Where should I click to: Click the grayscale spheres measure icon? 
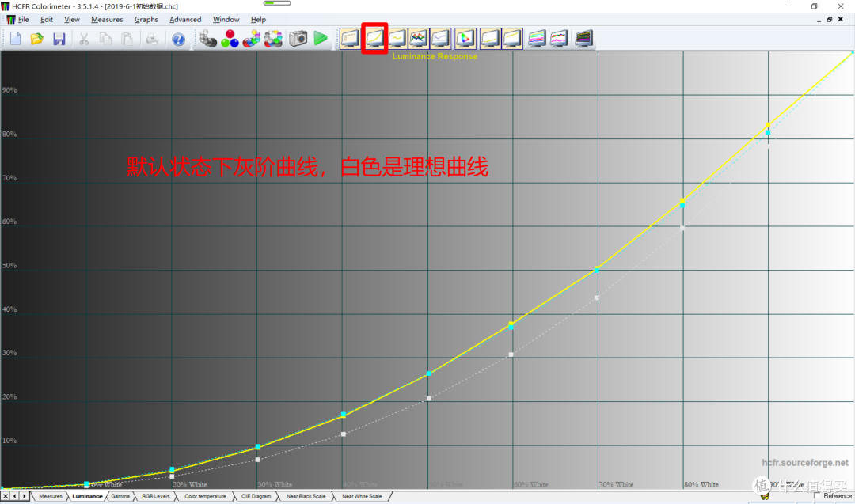click(x=208, y=38)
